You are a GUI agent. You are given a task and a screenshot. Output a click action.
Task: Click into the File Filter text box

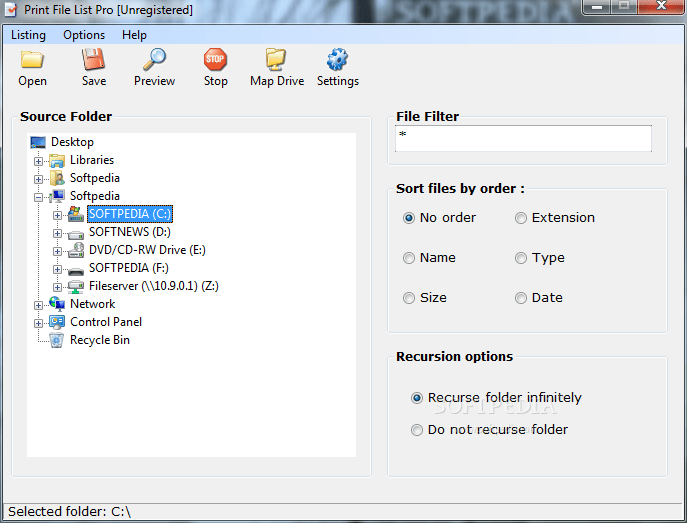(x=523, y=138)
